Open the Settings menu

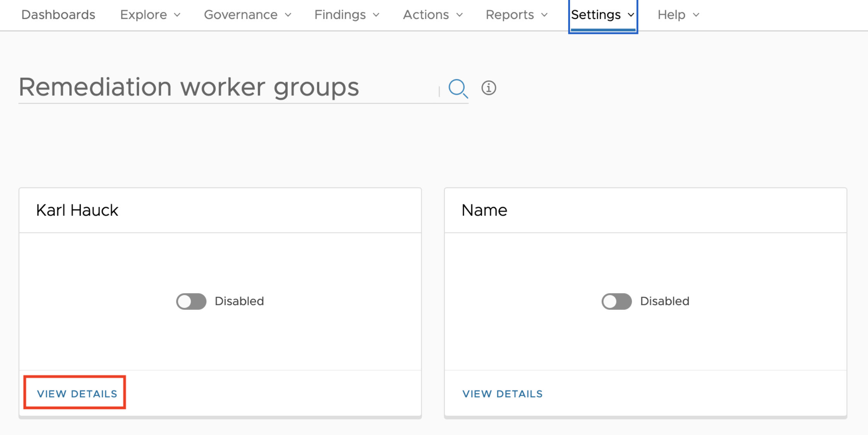pyautogui.click(x=602, y=15)
